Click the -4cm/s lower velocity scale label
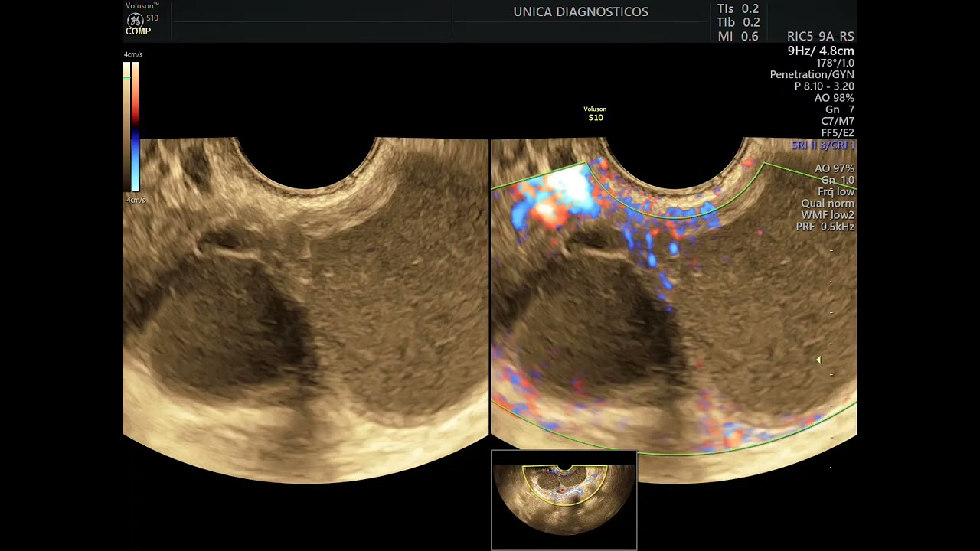The height and width of the screenshot is (551, 980). point(135,201)
